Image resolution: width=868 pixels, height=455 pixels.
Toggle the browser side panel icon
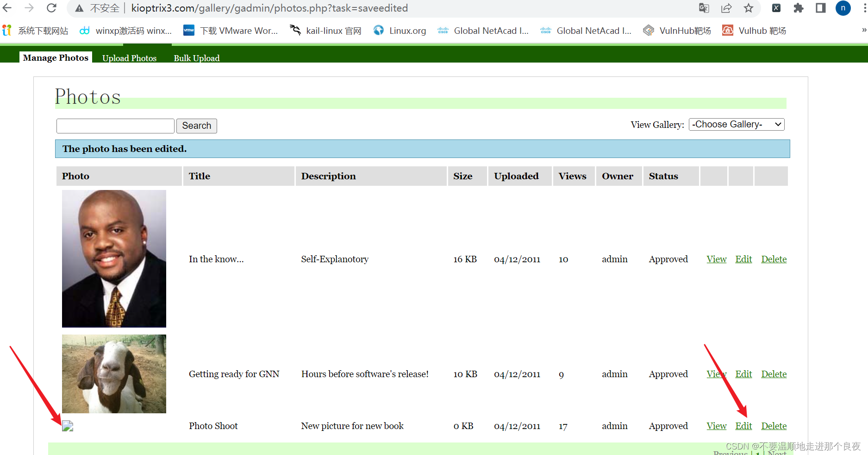click(821, 8)
